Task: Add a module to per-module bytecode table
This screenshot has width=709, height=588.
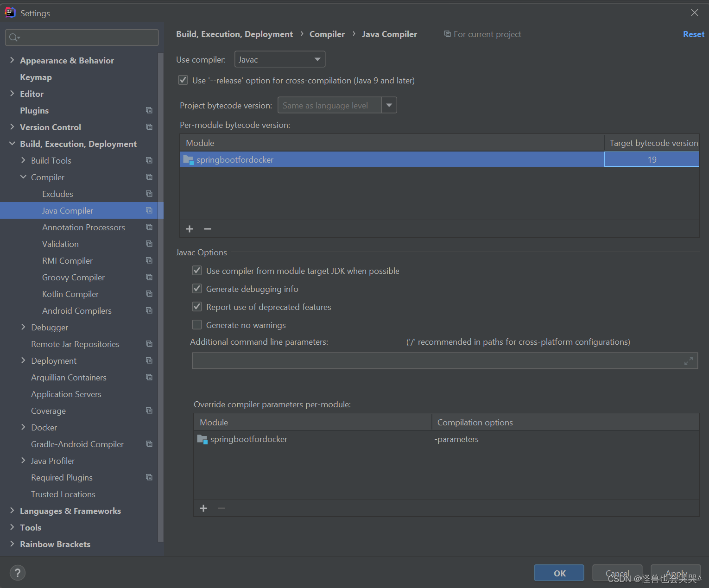Action: 190,229
